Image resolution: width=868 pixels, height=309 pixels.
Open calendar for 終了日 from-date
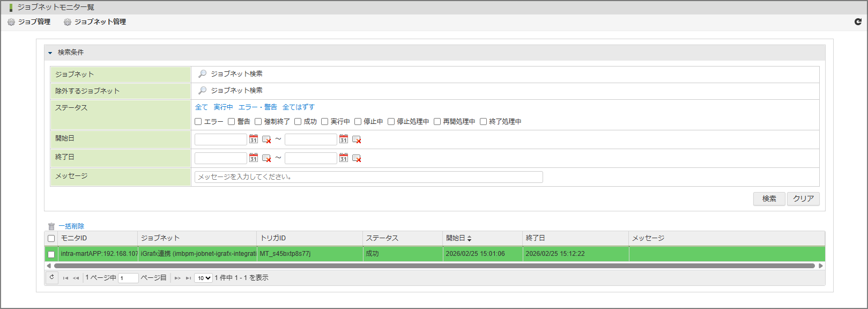click(254, 158)
